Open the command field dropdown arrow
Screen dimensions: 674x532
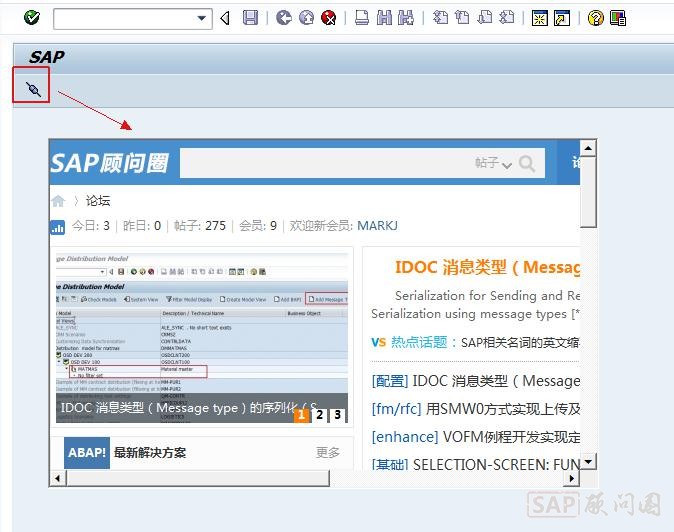pos(201,18)
